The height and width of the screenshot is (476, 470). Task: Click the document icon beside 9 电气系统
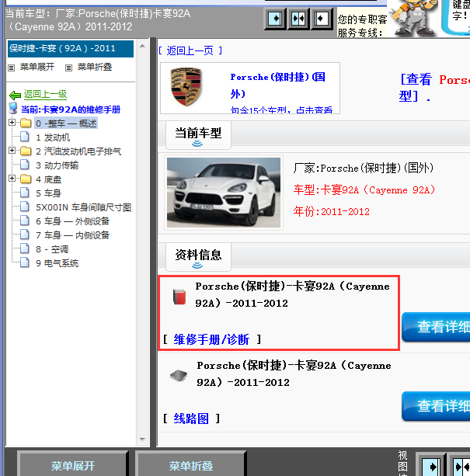click(25, 262)
